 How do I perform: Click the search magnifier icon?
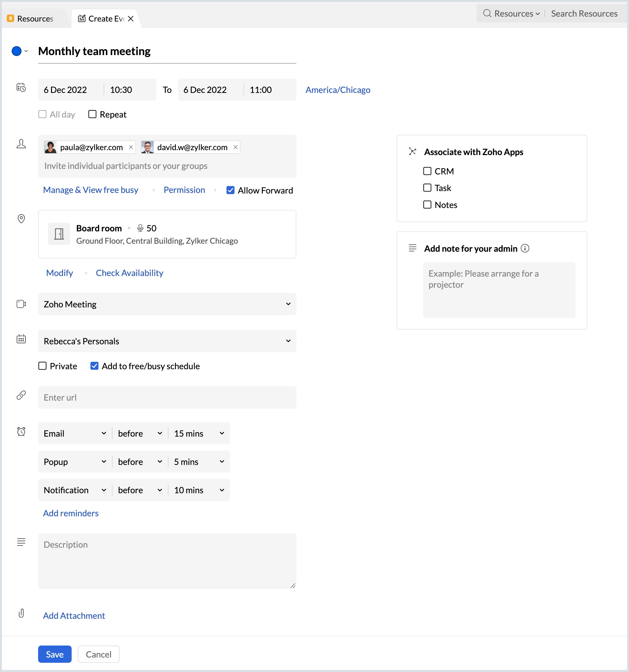tap(487, 14)
